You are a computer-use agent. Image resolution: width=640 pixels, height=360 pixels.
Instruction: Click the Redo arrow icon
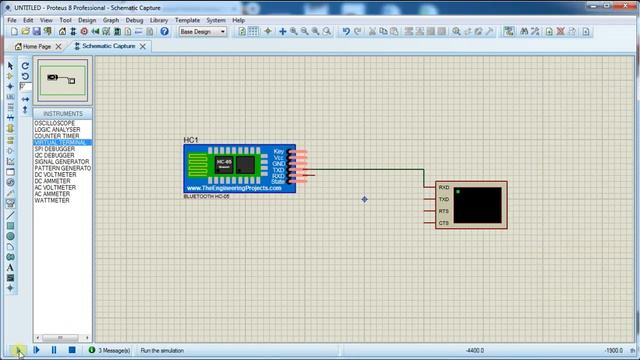point(358,31)
